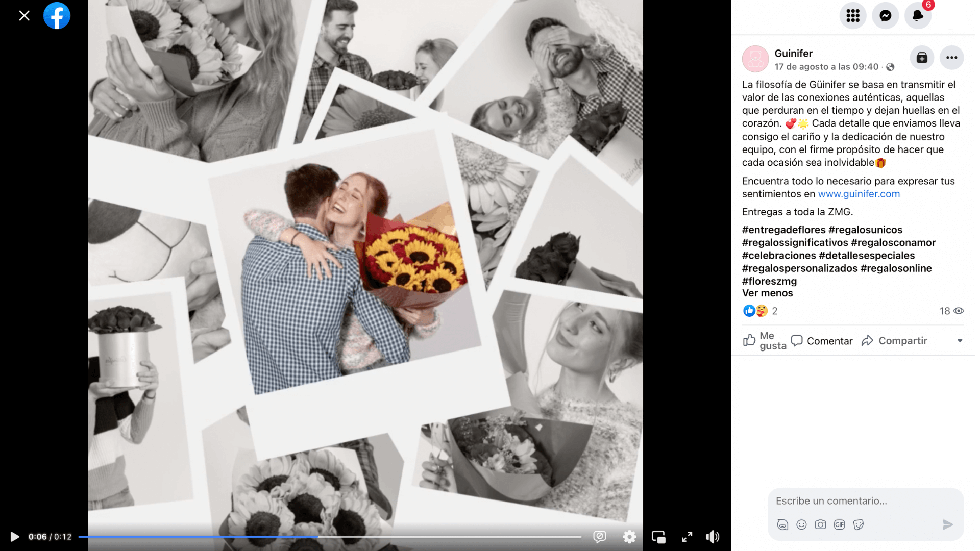Viewport: 980px width, 551px height.
Task: Open the notifications bell
Action: [918, 15]
